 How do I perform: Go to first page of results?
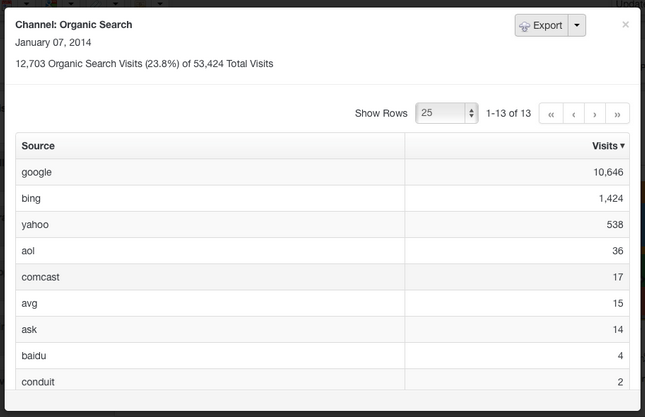pos(551,114)
